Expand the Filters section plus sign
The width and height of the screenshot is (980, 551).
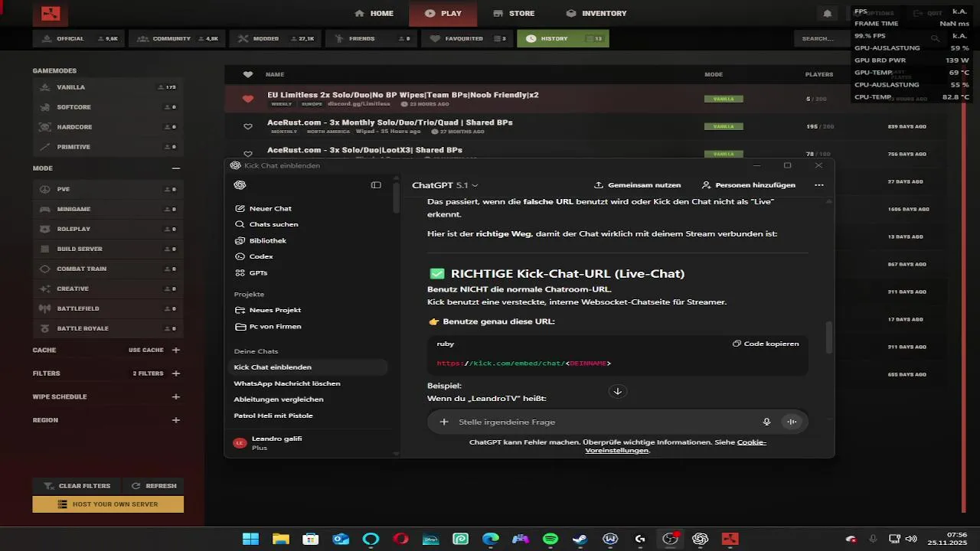176,373
